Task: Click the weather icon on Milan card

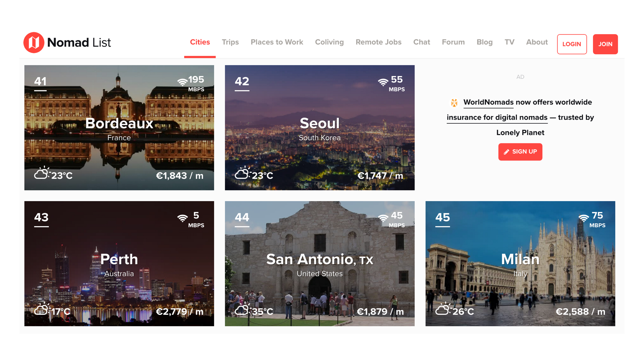Action: pos(443,309)
